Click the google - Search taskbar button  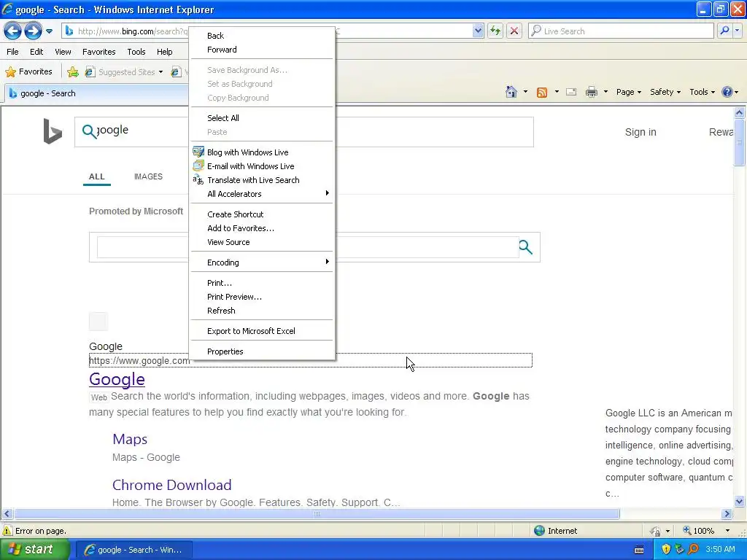pyautogui.click(x=134, y=550)
